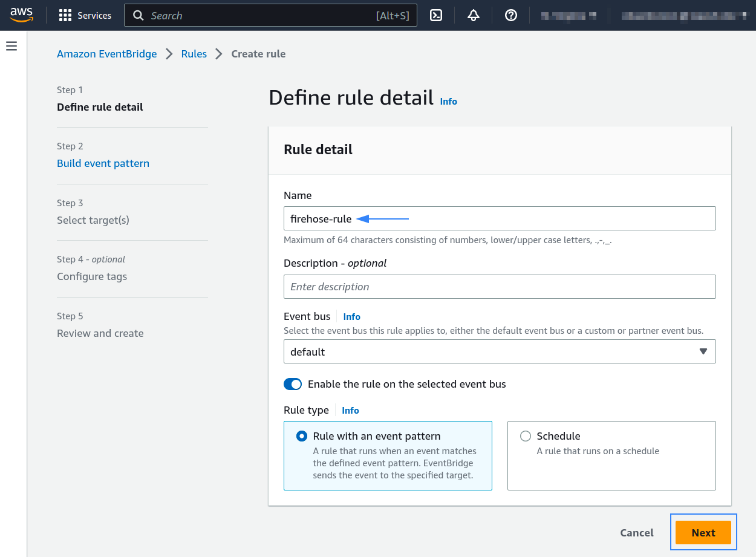Viewport: 756px width, 557px height.
Task: Click the Cancel button
Action: (637, 533)
